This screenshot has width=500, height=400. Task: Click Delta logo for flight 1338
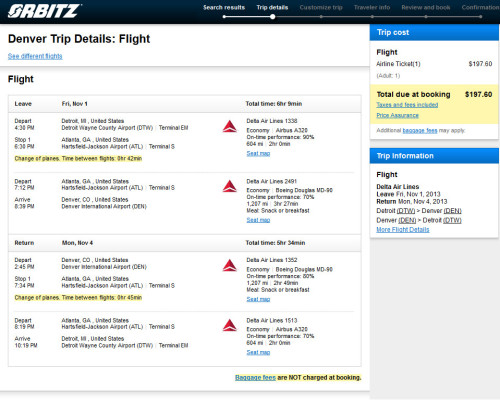pyautogui.click(x=230, y=127)
